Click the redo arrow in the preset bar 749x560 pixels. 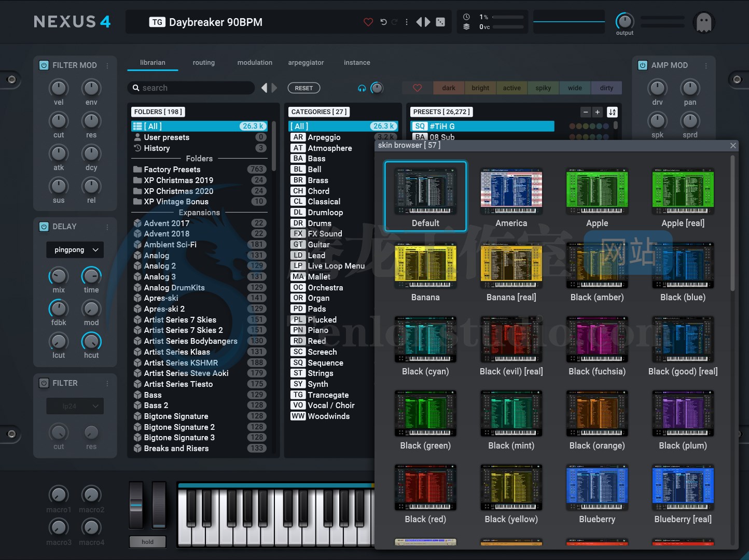[x=395, y=22]
